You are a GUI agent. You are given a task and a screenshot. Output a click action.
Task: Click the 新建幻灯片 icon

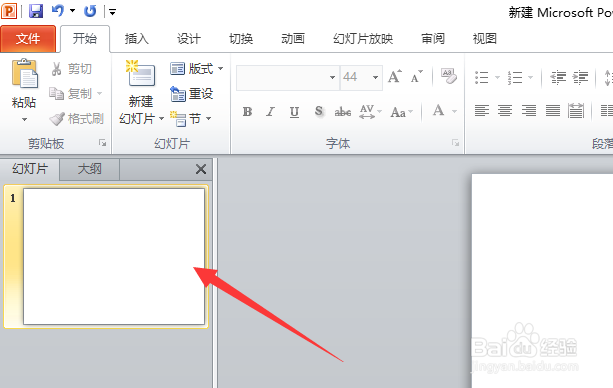[x=141, y=73]
